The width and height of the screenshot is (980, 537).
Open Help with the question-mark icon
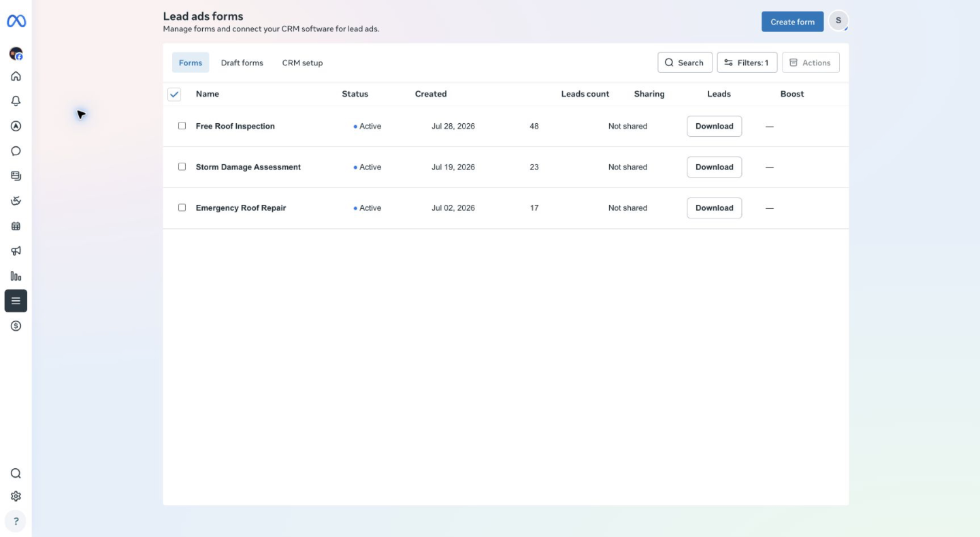point(16,521)
